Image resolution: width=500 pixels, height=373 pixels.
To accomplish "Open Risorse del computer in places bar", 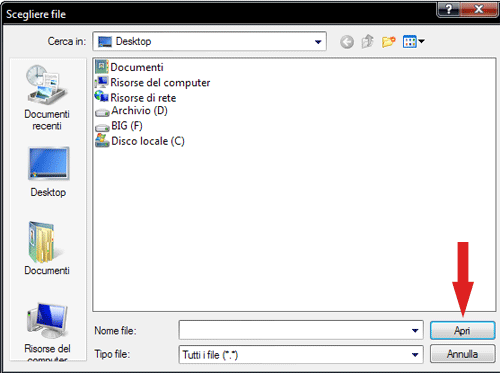I will click(x=47, y=332).
